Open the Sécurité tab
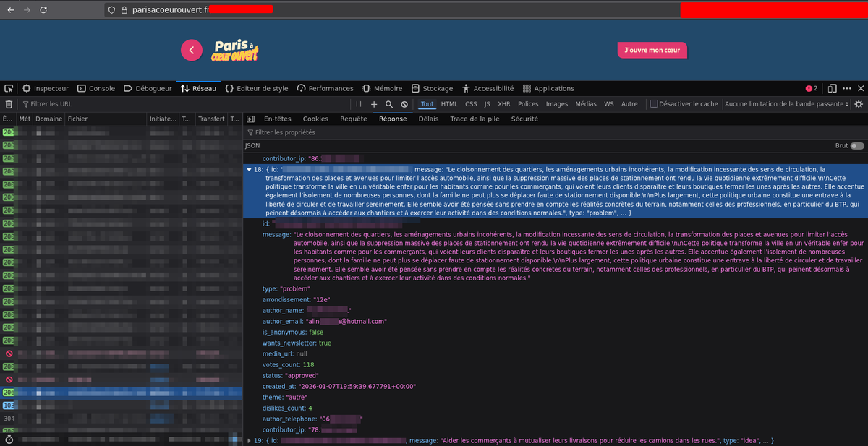Screen dimensions: 868x446 (524, 119)
